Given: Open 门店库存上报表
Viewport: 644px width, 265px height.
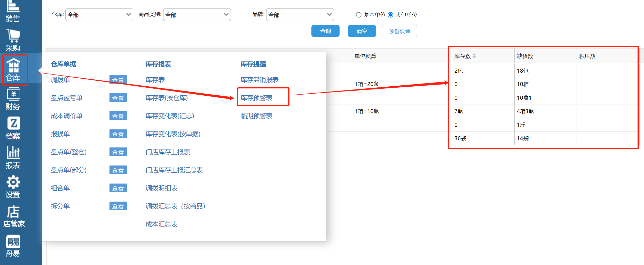Looking at the screenshot, I should 168,152.
